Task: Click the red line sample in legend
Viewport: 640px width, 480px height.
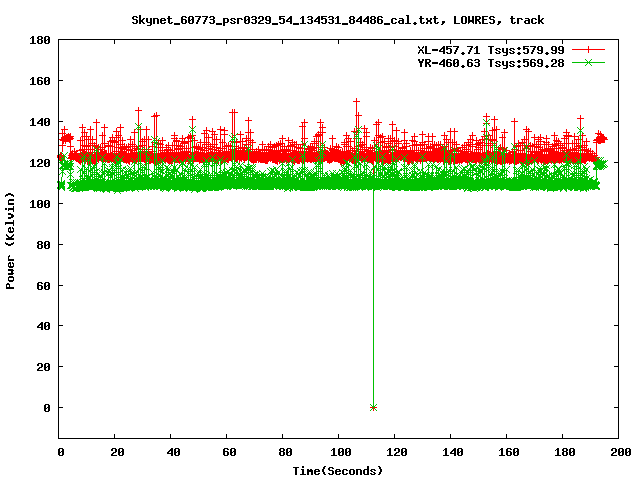Action: click(x=588, y=50)
